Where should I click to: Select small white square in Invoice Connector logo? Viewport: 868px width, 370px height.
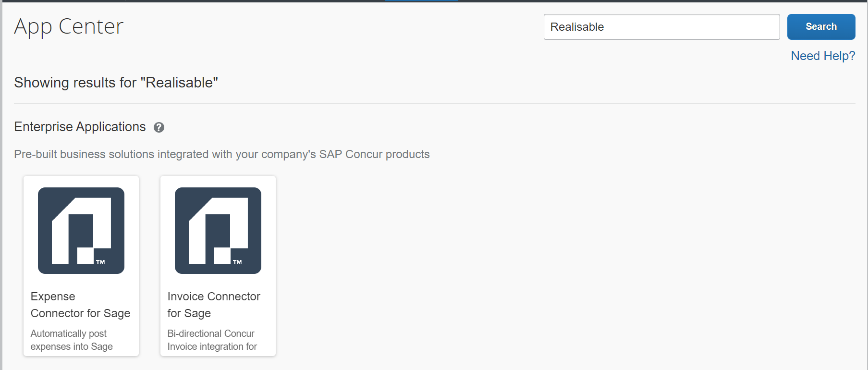222,256
